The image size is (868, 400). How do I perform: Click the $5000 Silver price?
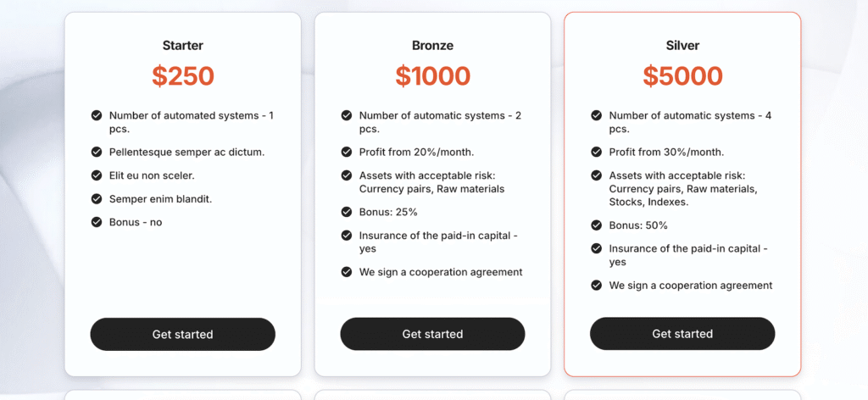[x=682, y=75]
